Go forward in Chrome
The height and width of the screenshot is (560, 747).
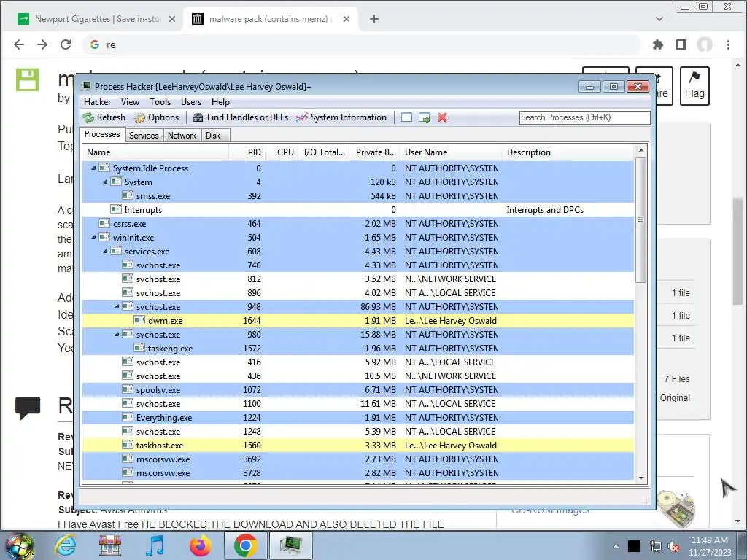pyautogui.click(x=42, y=44)
